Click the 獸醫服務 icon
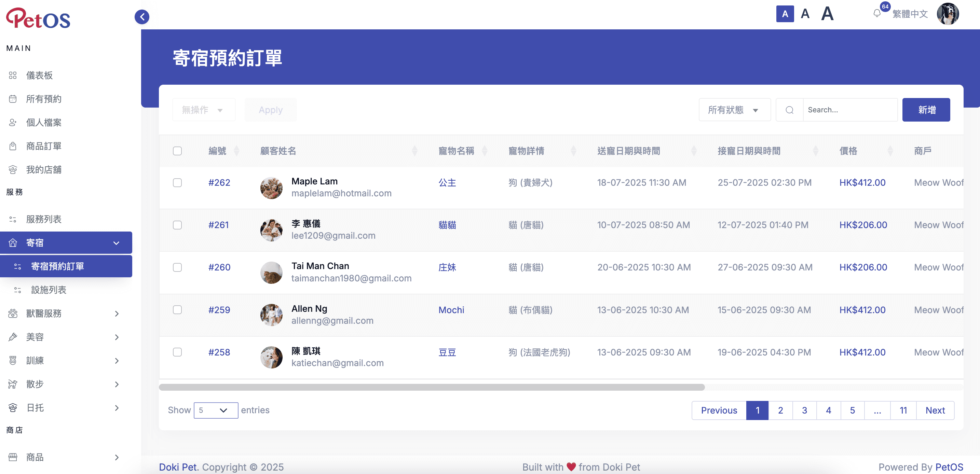Viewport: 980px width, 474px height. click(x=13, y=313)
